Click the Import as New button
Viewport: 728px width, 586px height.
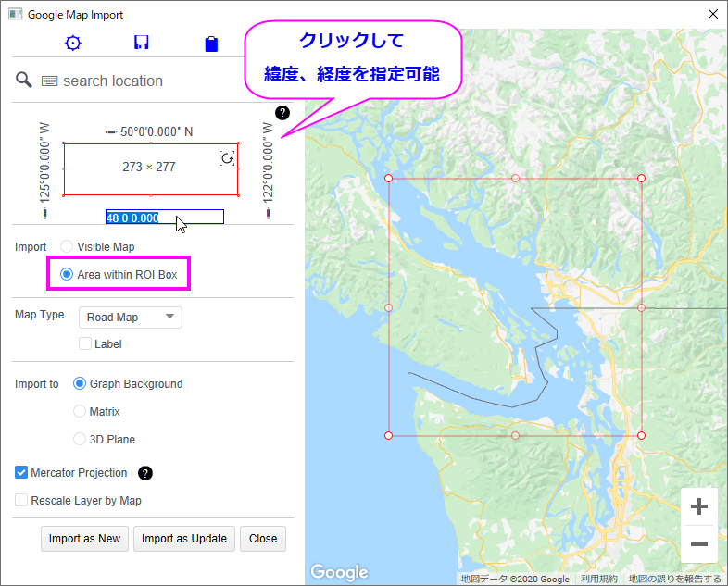(x=84, y=539)
